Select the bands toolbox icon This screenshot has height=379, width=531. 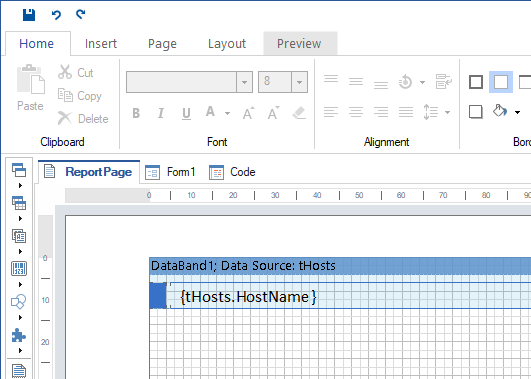click(19, 170)
